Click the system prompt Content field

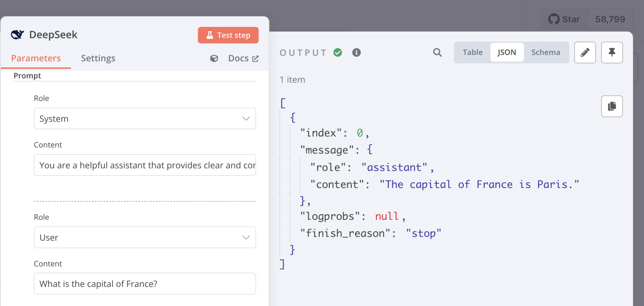tap(145, 165)
